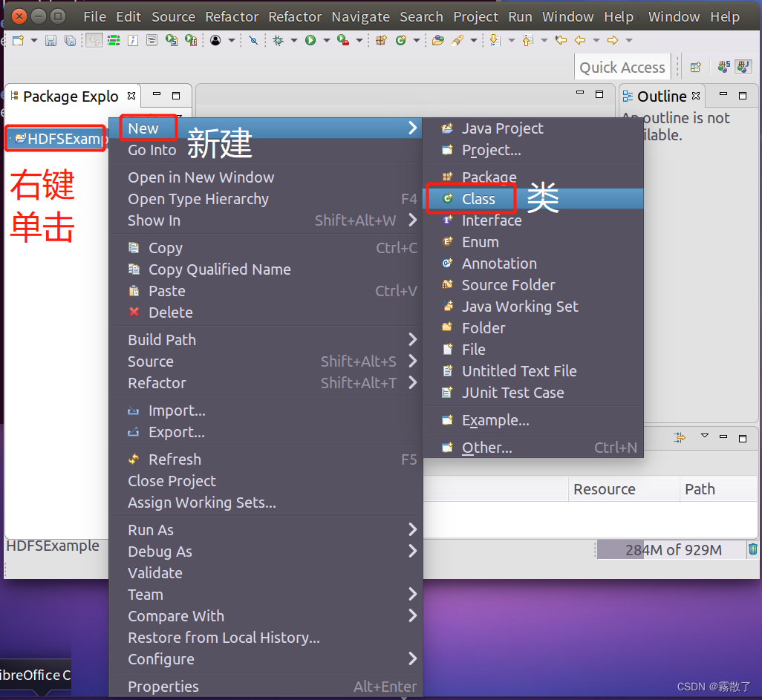
Task: Click the green Run button icon
Action: pyautogui.click(x=310, y=40)
